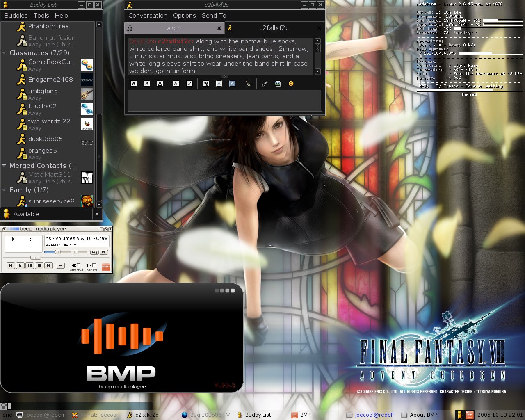Screen dimensions: 525x420
Task: Click conversation history scroll-up arrow
Action: pyautogui.click(x=317, y=41)
